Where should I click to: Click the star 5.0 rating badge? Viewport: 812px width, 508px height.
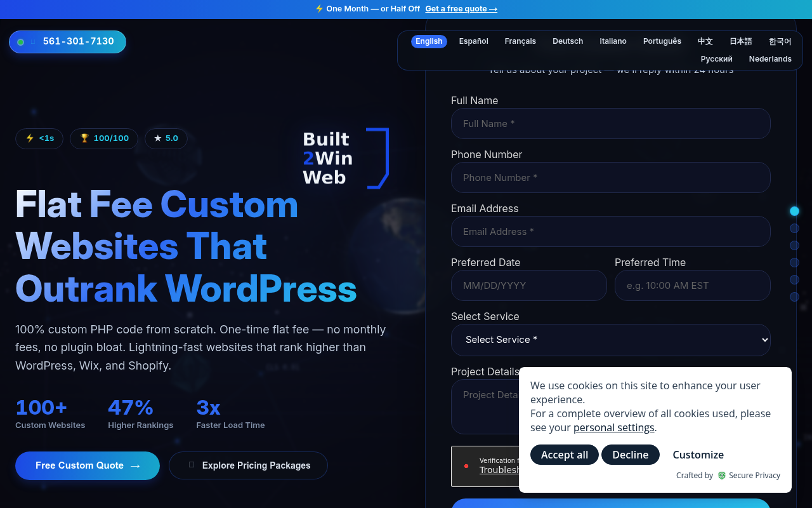(x=166, y=138)
